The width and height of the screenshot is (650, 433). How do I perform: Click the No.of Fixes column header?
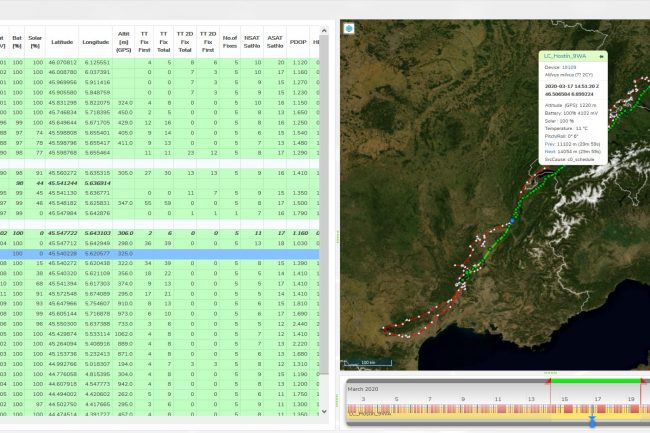[x=230, y=43]
